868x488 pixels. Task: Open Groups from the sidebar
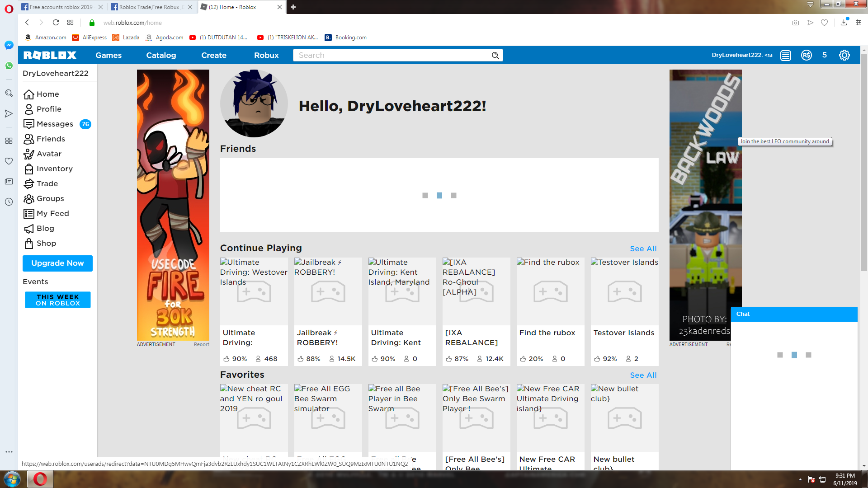point(44,198)
